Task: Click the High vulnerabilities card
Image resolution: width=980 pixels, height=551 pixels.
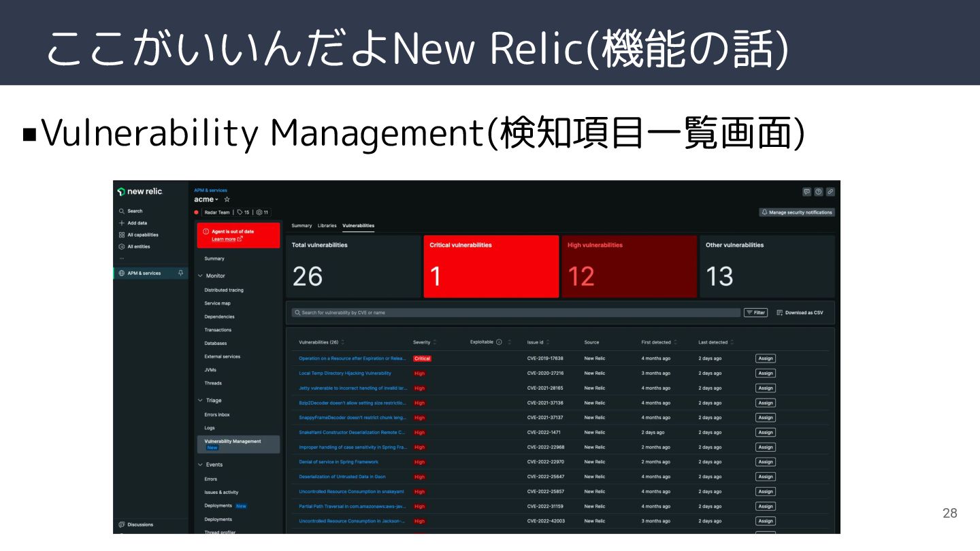Action: [x=630, y=267]
